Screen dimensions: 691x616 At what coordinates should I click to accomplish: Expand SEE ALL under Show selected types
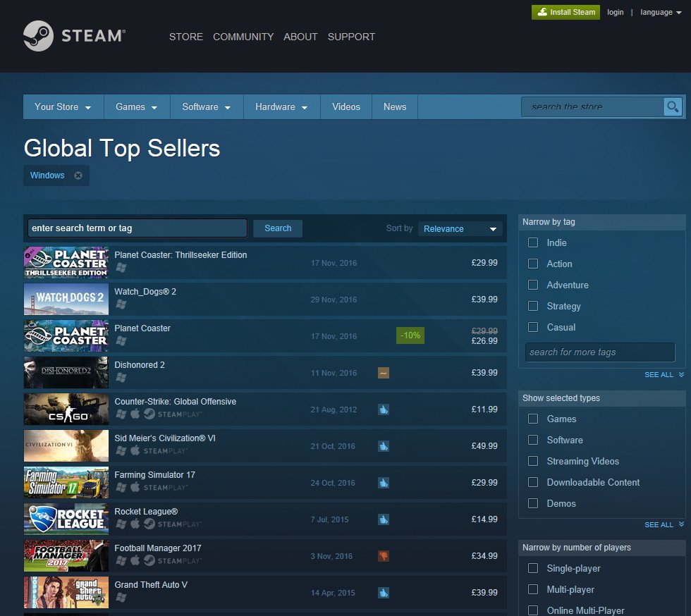[664, 525]
